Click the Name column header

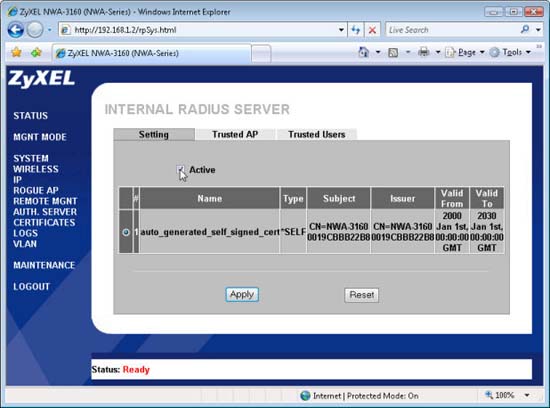(x=210, y=198)
